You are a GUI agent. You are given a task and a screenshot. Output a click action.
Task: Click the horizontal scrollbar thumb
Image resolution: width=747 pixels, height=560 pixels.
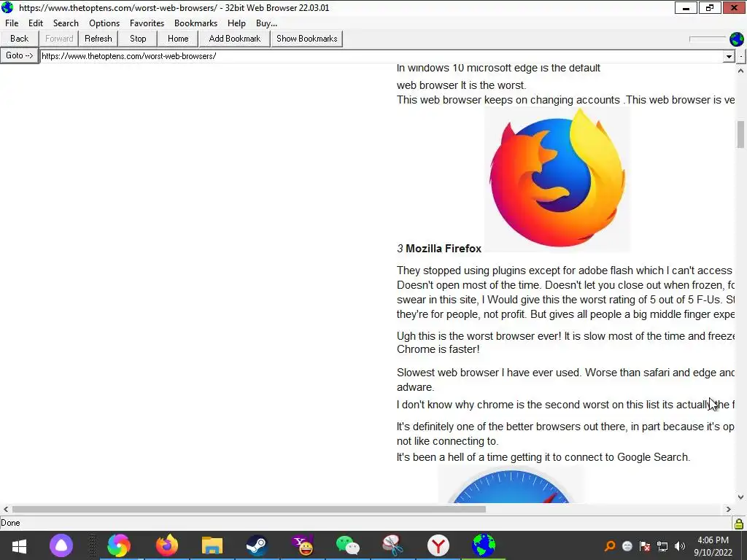point(249,509)
